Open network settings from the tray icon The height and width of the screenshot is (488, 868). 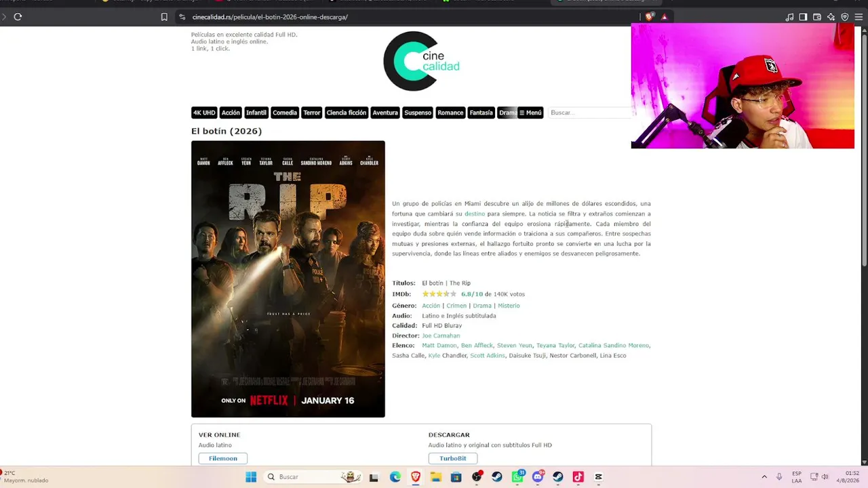(x=814, y=476)
